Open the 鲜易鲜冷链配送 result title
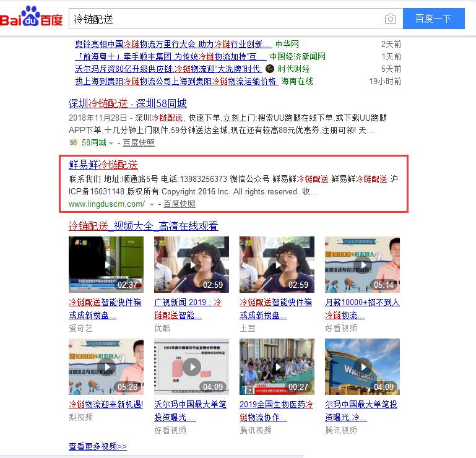This screenshot has width=476, height=458. coord(103,165)
